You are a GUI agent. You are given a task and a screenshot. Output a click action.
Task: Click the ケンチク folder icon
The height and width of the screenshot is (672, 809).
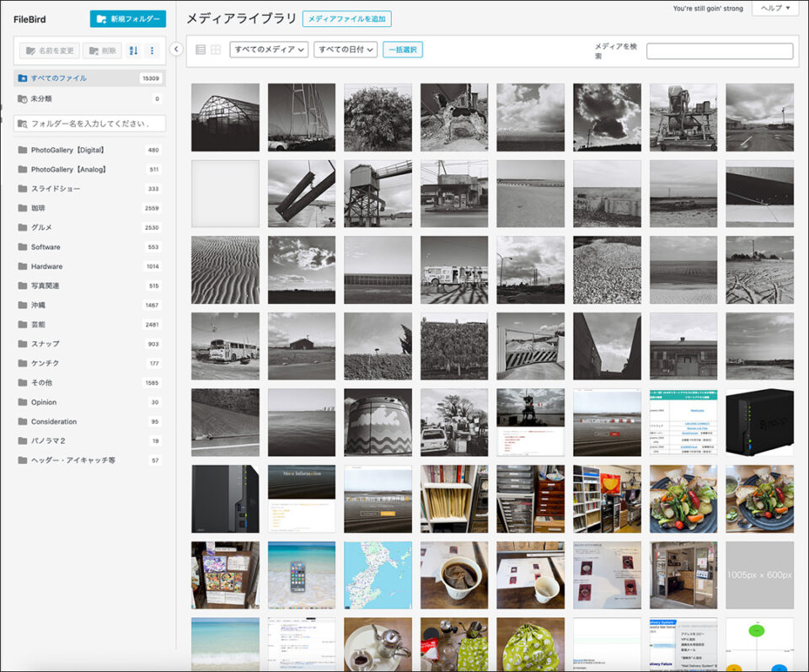(x=22, y=363)
